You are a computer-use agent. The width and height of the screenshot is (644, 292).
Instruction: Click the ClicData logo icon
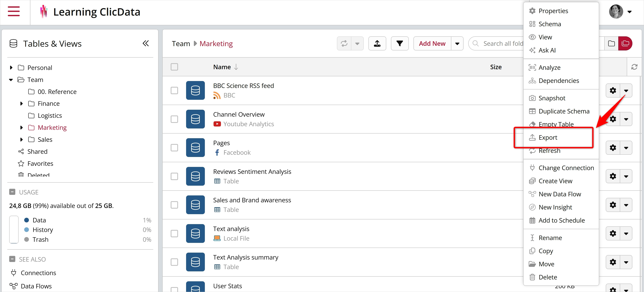(x=44, y=11)
